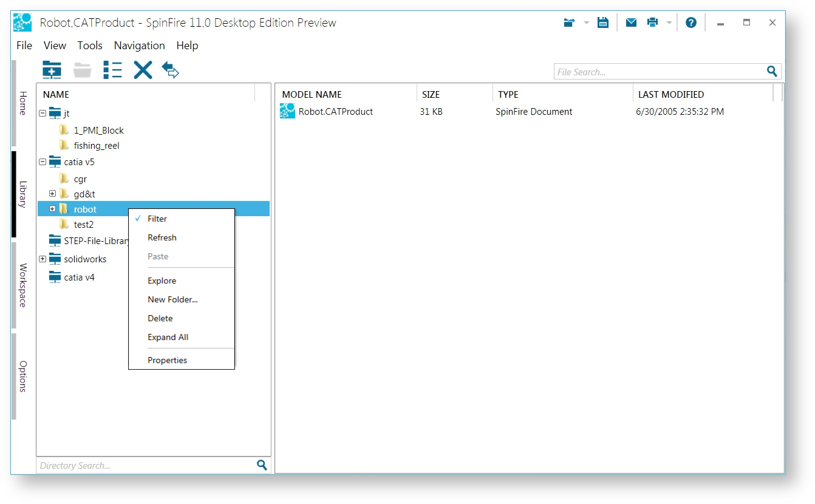815x504 pixels.
Task: Click the Robot.CATProduct document icon
Action: [287, 111]
